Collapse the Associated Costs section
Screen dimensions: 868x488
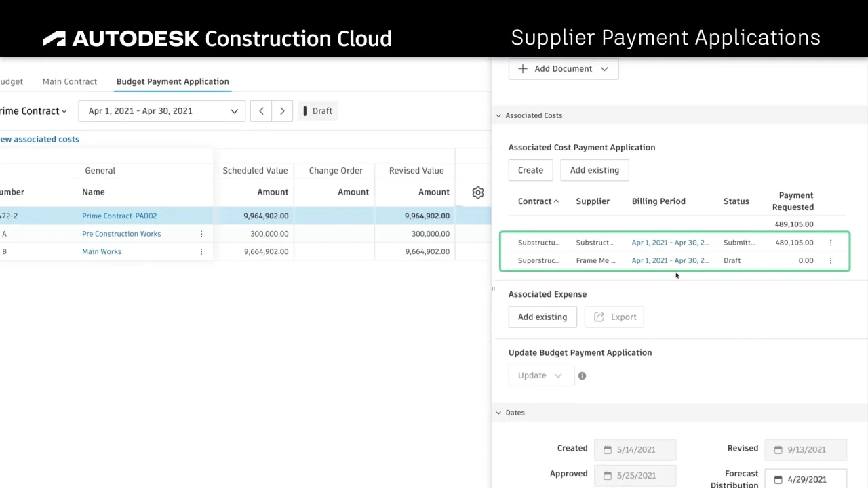[498, 115]
